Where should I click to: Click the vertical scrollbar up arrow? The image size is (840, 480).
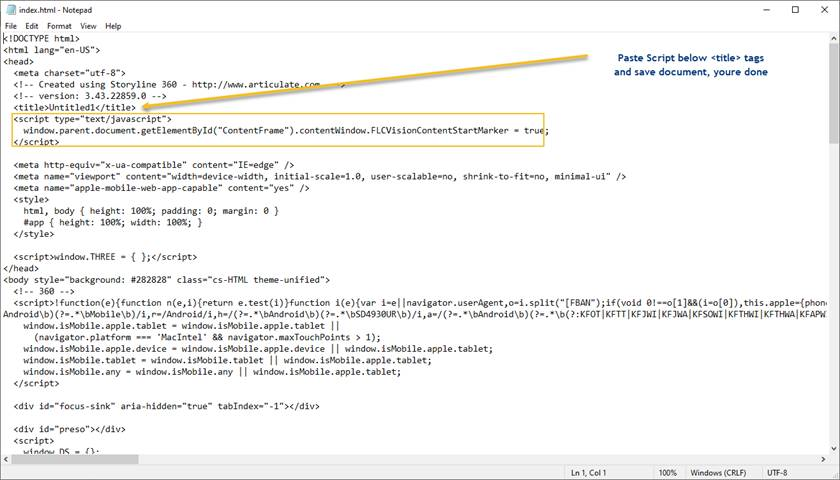click(834, 38)
